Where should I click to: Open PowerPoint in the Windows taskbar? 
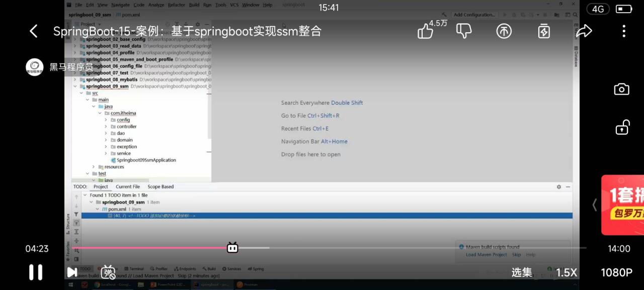pyautogui.click(x=169, y=284)
